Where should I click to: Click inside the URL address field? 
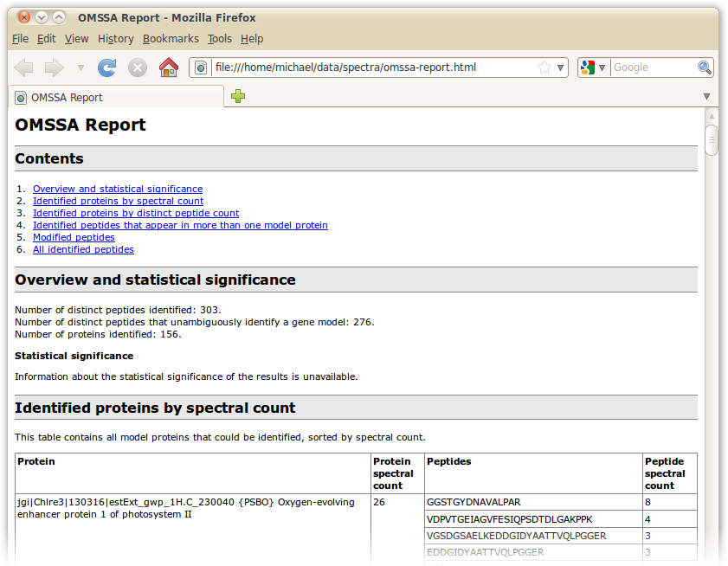click(x=364, y=68)
